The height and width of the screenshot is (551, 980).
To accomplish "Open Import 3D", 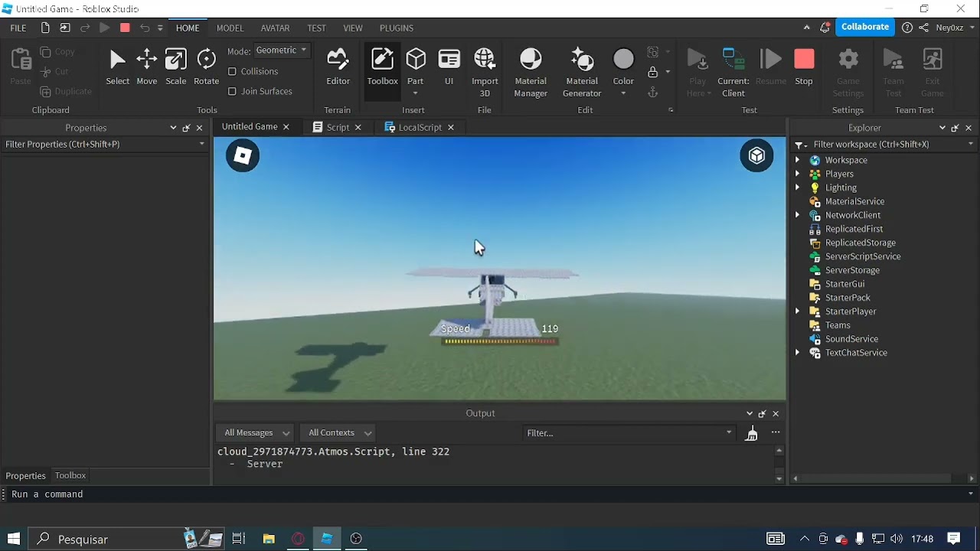I will click(x=485, y=73).
